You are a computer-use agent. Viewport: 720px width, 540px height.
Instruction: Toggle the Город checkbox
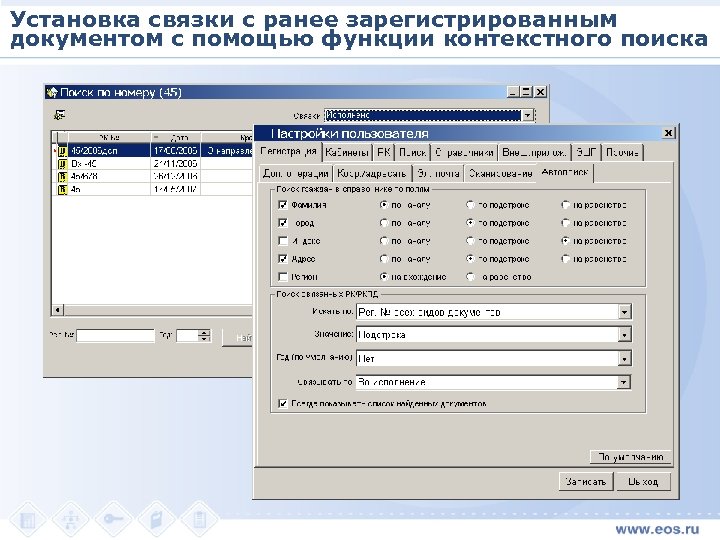tap(283, 223)
